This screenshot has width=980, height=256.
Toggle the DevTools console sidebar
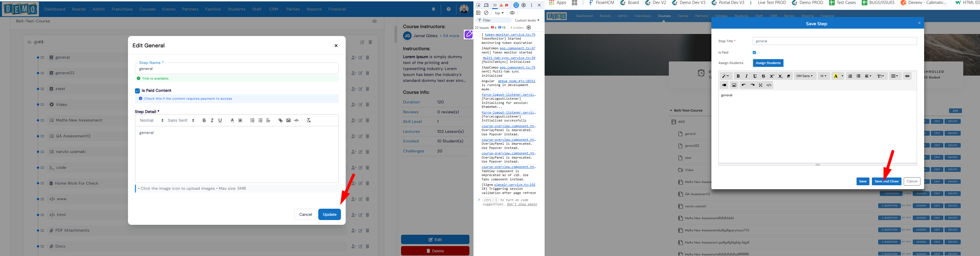click(x=478, y=13)
